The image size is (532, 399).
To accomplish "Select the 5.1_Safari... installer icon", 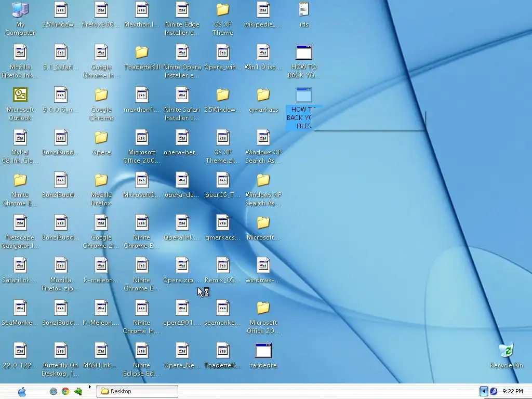I will (x=60, y=52).
